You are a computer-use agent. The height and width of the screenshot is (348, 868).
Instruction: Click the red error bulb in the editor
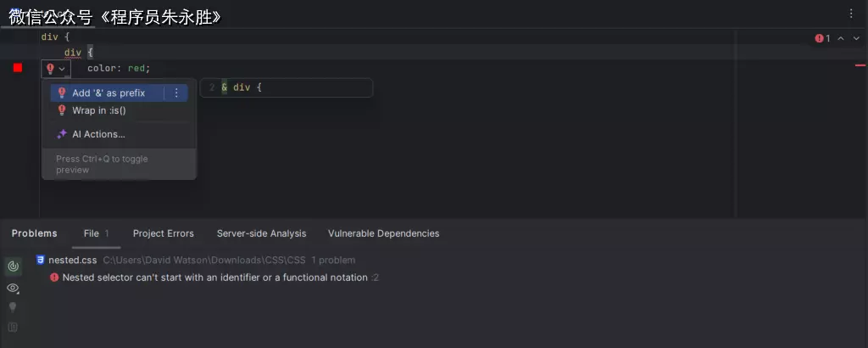[x=50, y=69]
